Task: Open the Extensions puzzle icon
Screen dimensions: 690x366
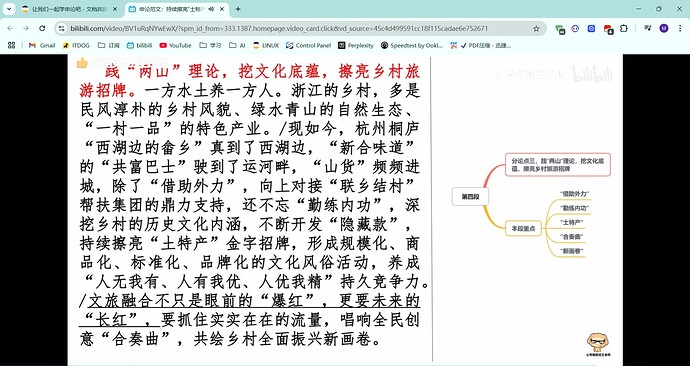Action: coord(624,29)
